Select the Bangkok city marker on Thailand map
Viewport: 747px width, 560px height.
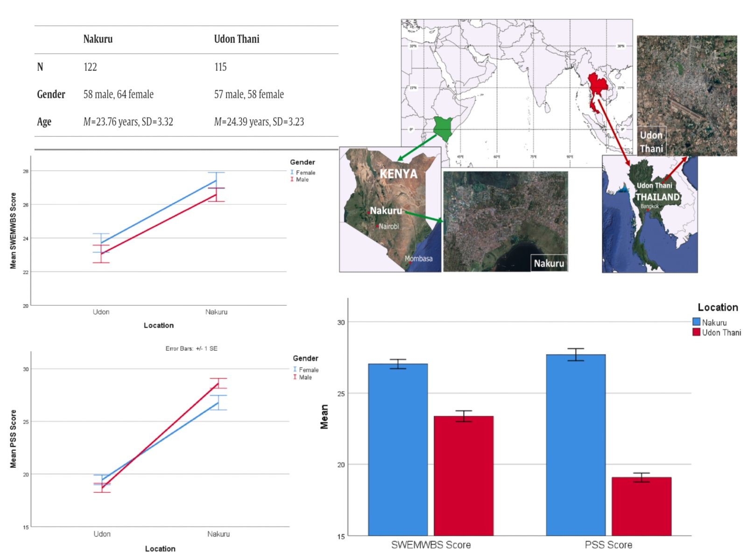pos(648,210)
